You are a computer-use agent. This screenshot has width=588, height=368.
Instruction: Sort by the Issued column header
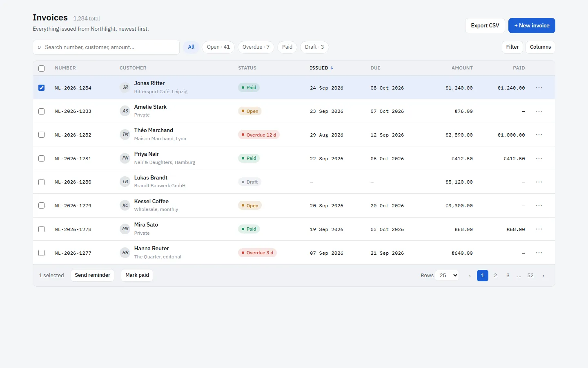(321, 68)
